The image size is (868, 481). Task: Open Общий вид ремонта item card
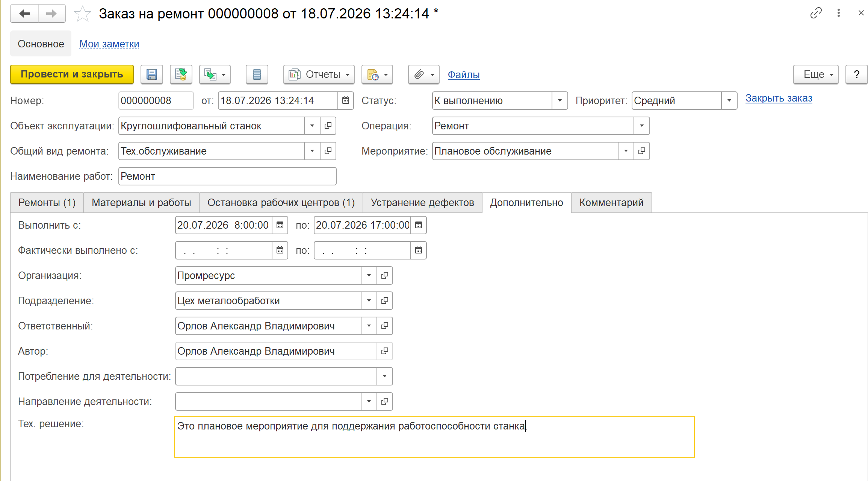(x=328, y=151)
